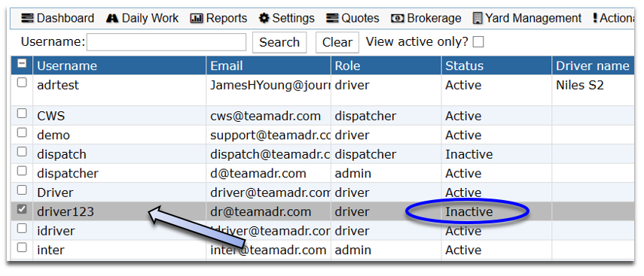
Task: Check the demo row checkbox
Action: click(22, 132)
